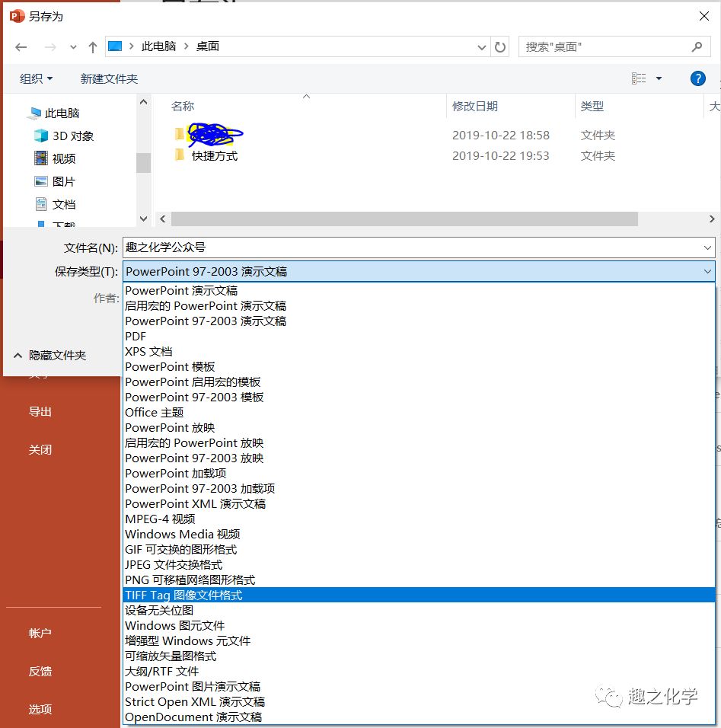Choose PowerPoint 97-2003 模板
The height and width of the screenshot is (728, 721).
(420, 398)
